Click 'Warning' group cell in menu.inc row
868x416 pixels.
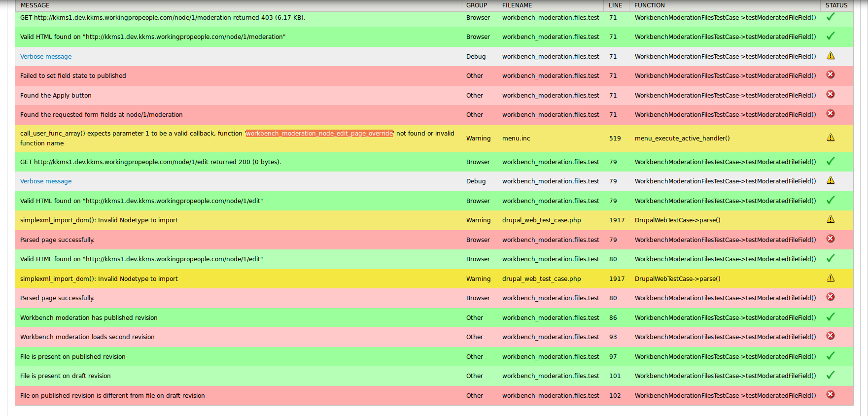pos(478,139)
